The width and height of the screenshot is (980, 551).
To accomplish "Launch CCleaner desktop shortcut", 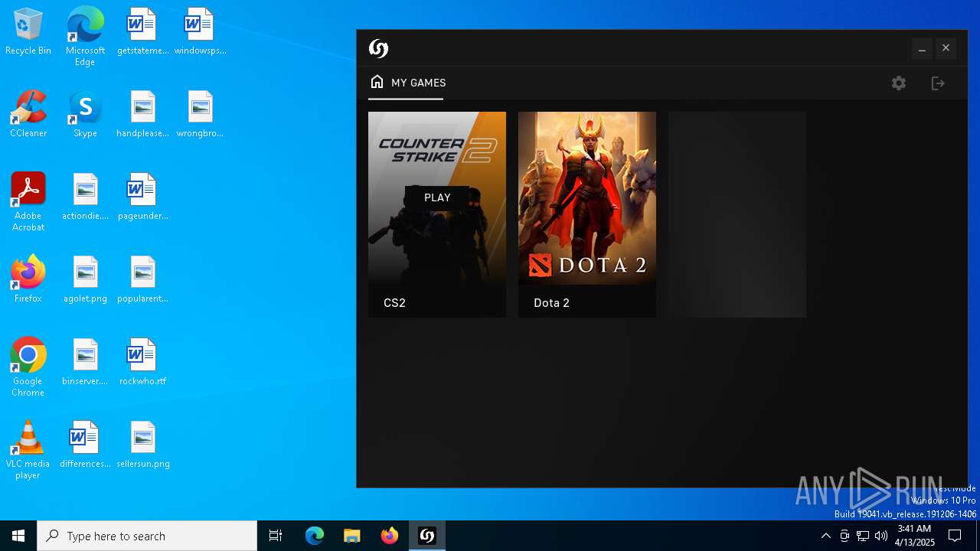I will 28,114.
